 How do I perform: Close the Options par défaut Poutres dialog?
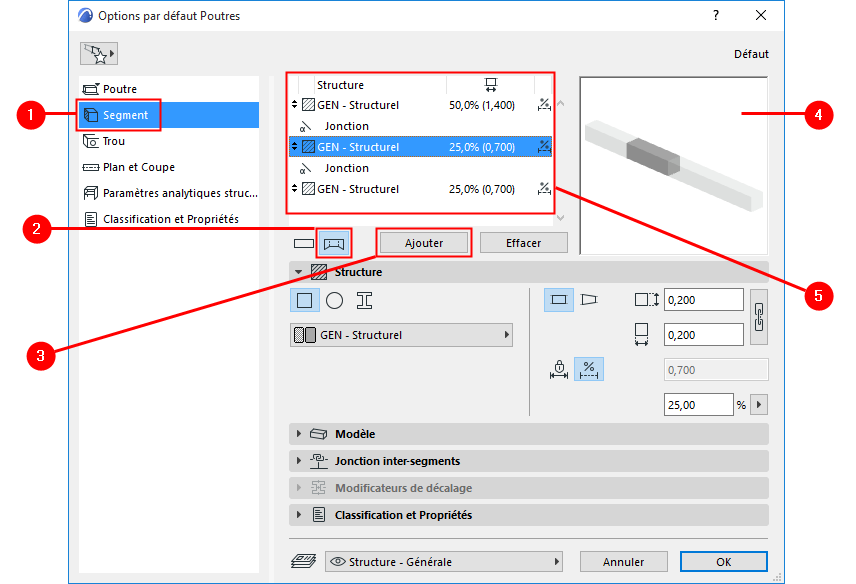click(760, 15)
